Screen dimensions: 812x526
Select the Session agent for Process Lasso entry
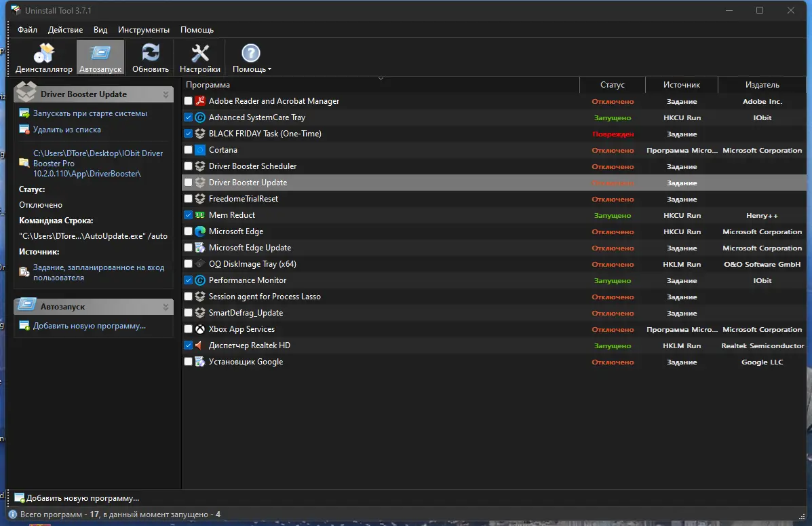pyautogui.click(x=264, y=297)
